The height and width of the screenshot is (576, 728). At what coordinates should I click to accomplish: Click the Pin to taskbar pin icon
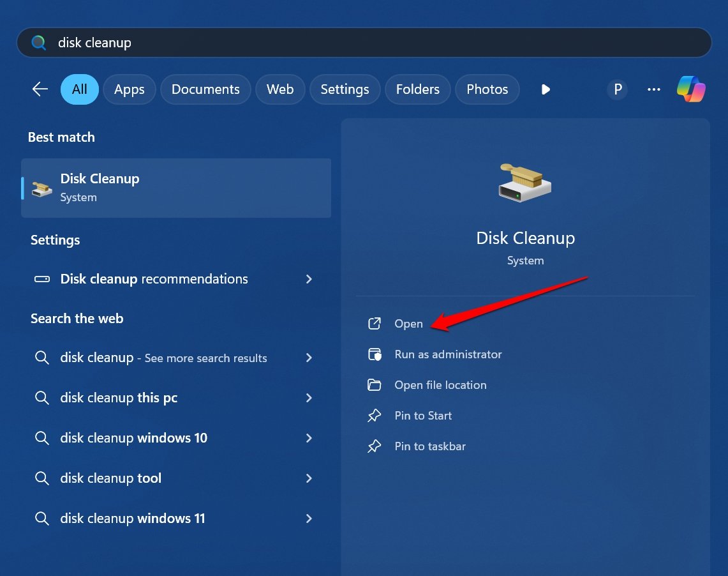(x=375, y=446)
